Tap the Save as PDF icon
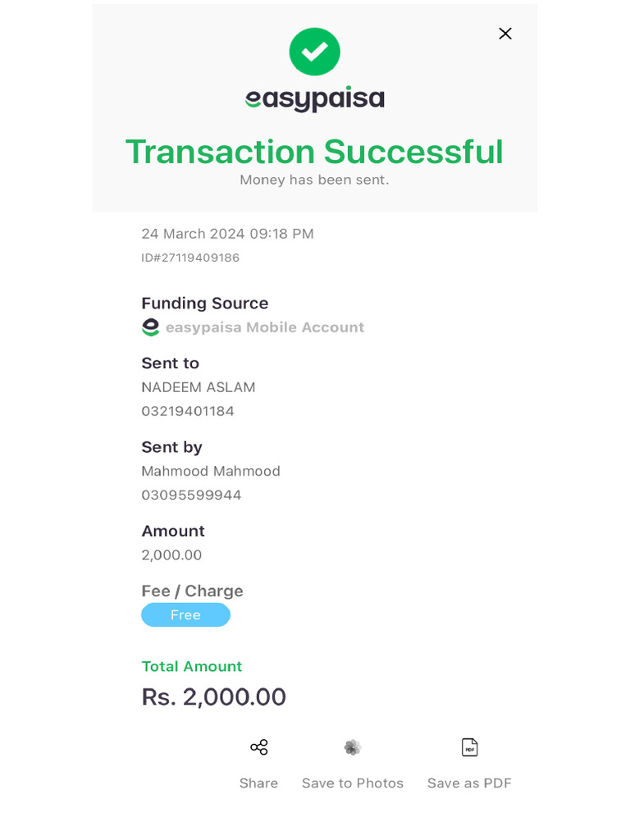The height and width of the screenshot is (840, 630). 469,747
